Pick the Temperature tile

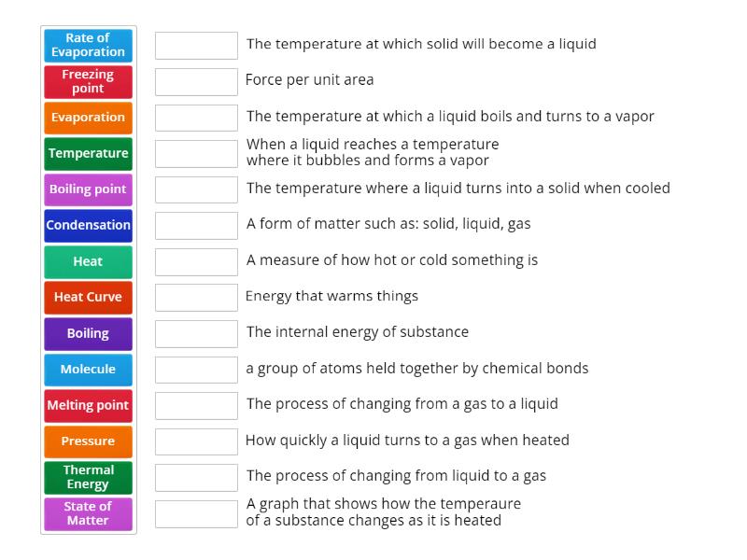coord(88,153)
